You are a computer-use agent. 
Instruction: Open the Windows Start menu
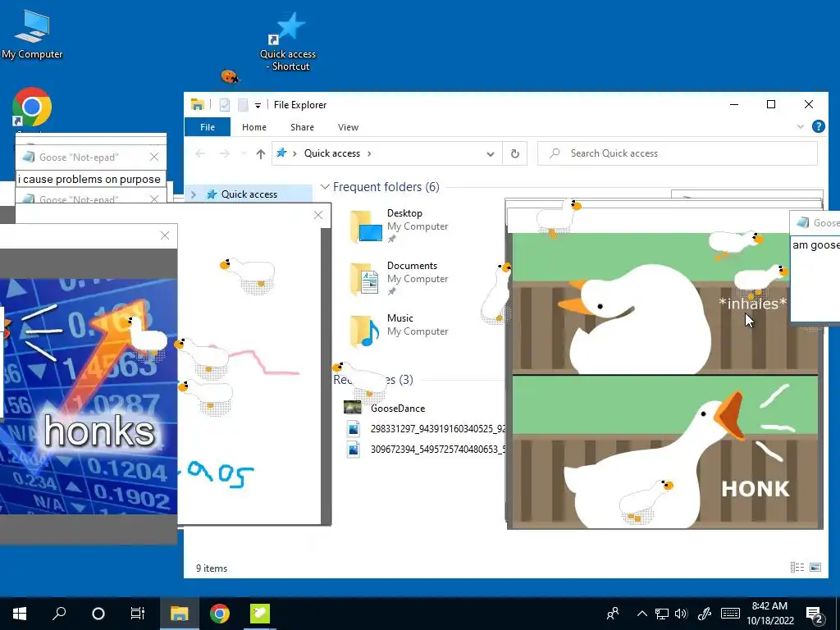tap(20, 614)
